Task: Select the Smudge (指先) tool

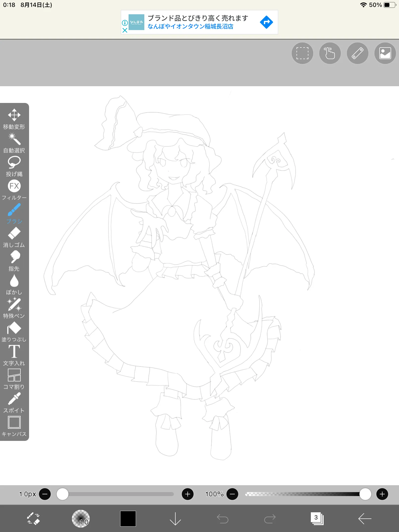Action: tap(14, 261)
